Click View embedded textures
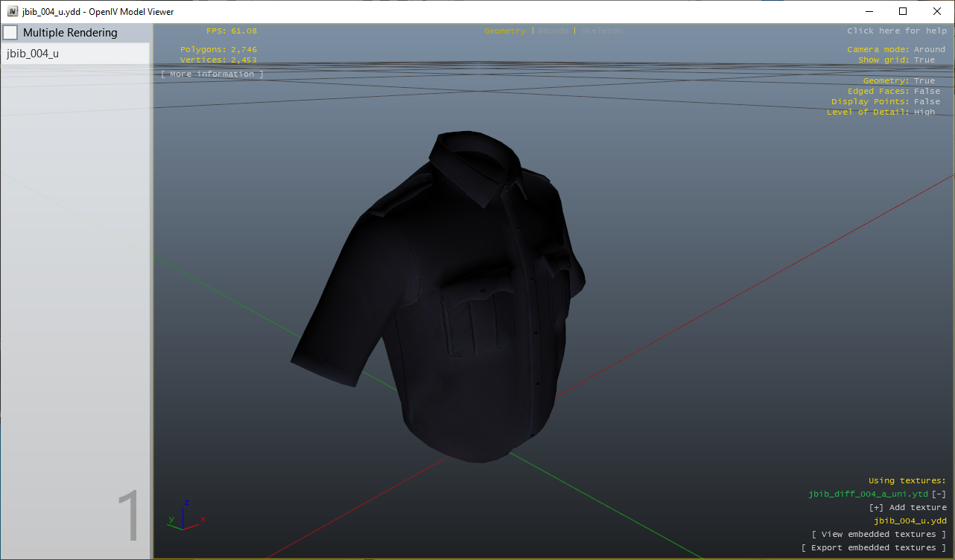 879,534
